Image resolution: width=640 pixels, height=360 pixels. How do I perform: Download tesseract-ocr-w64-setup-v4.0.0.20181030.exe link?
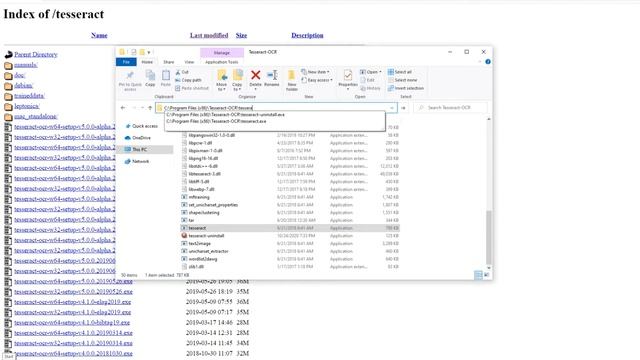(73, 353)
